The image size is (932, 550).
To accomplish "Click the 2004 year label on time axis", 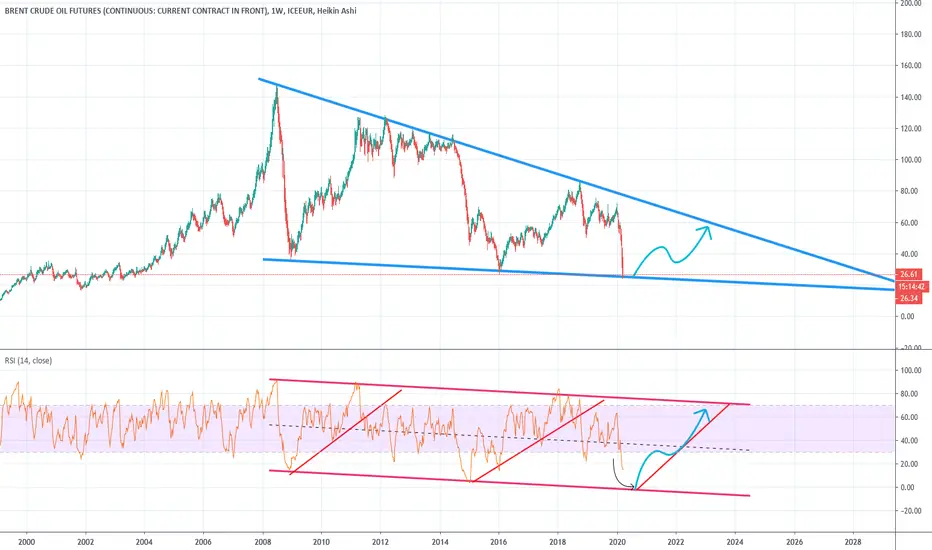I will click(144, 542).
